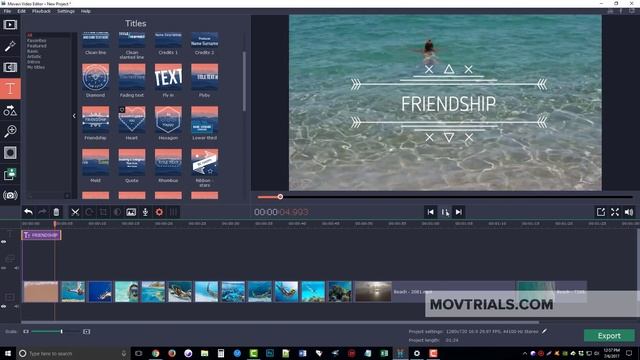
Task: Collapse the title categories list arrow
Action: [74, 116]
